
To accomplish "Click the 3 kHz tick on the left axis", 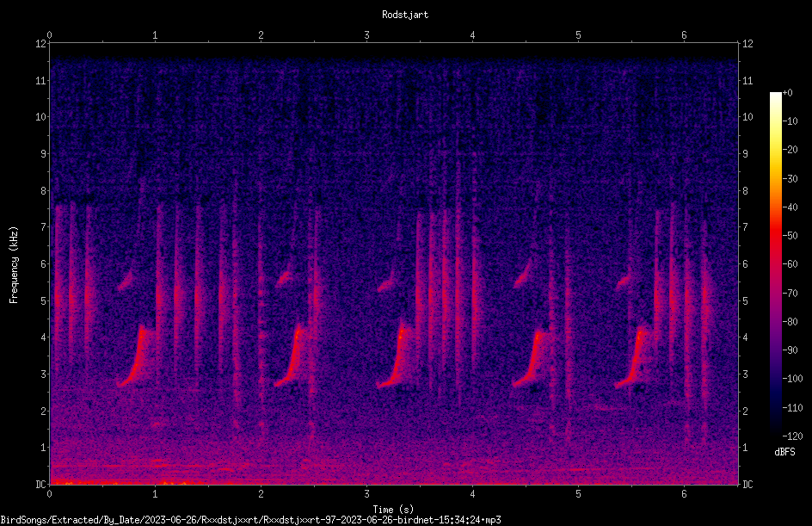I will click(x=43, y=374).
